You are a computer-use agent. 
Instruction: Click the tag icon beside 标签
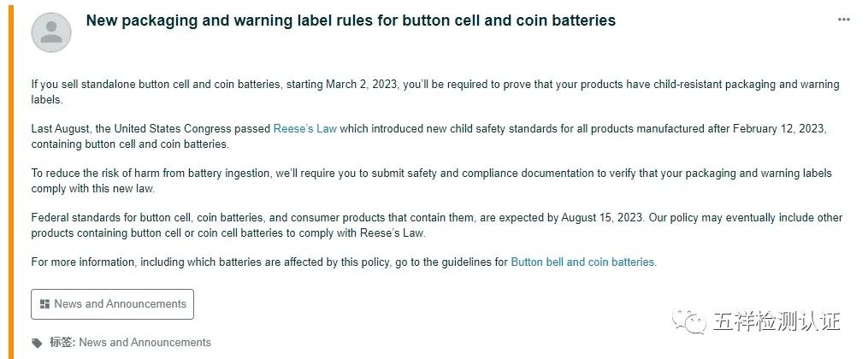pyautogui.click(x=37, y=343)
